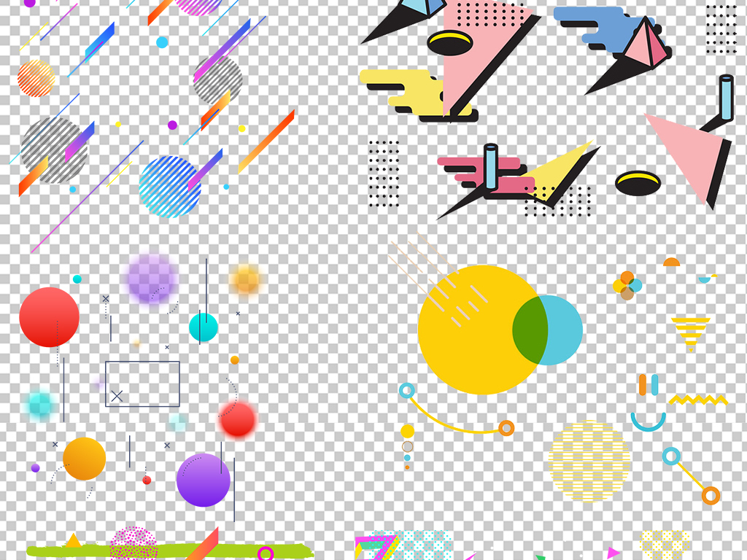
Task: Select the orange gradient sphere
Action: coord(84,459)
